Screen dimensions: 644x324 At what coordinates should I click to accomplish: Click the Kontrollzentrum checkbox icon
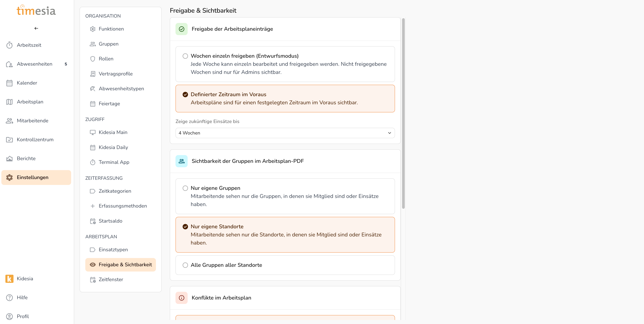click(x=9, y=140)
